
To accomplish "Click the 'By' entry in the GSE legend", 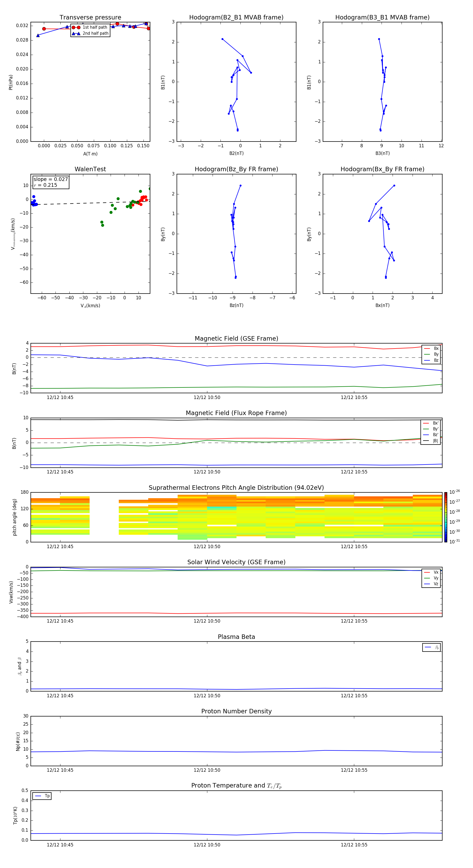I will 431,355.
